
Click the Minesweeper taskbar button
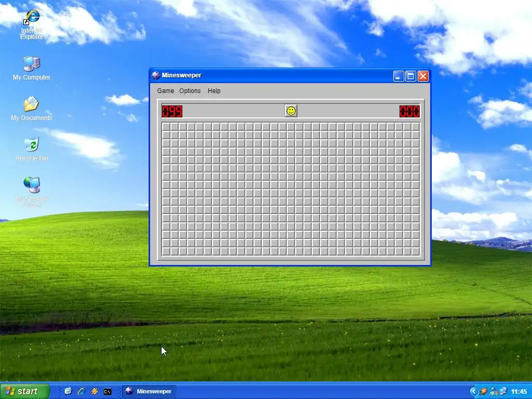point(148,391)
